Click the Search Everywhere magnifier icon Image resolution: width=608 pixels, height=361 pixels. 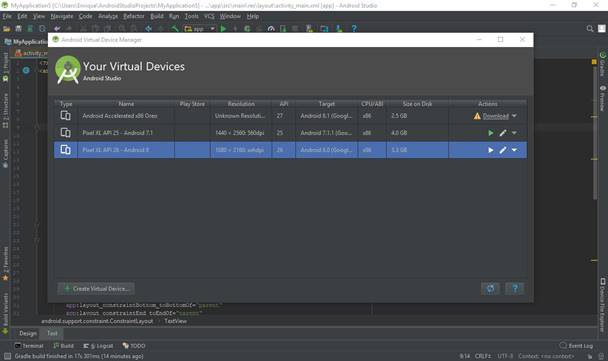pyautogui.click(x=590, y=29)
